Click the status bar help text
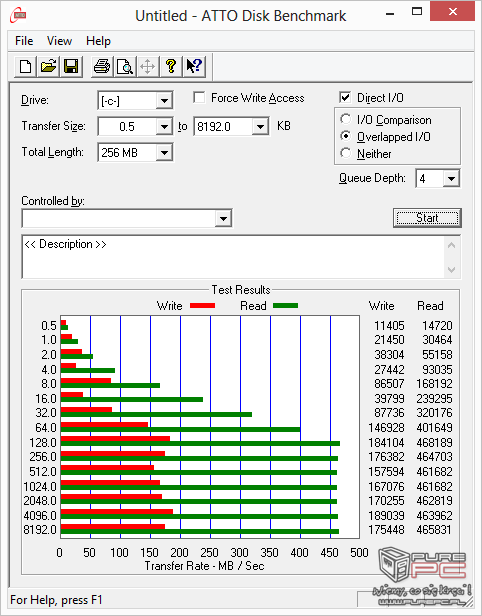 (x=56, y=600)
